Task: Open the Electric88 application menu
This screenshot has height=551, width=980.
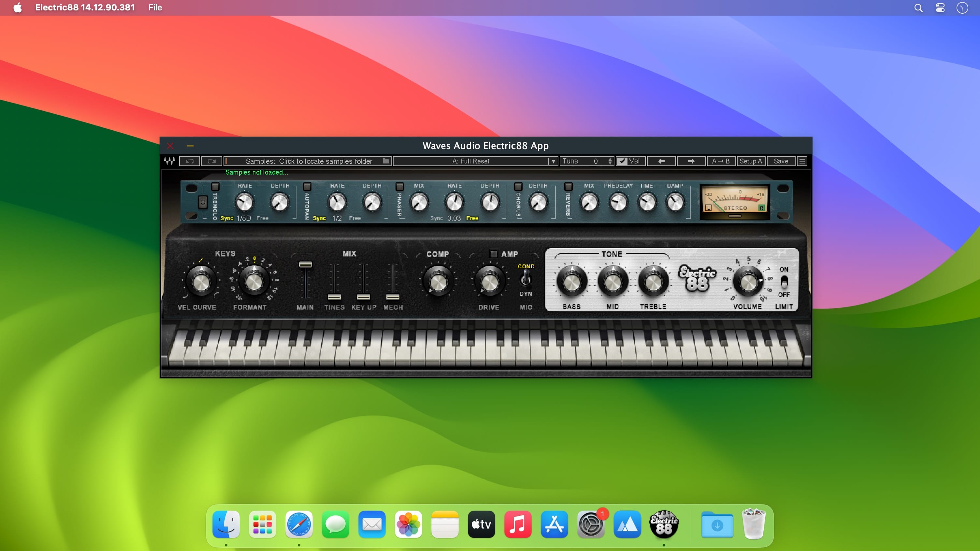Action: [85, 7]
